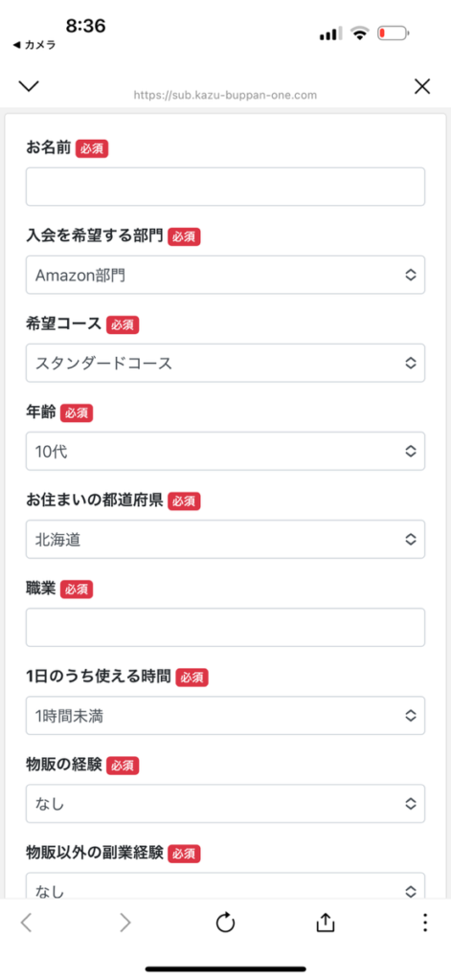Open the three-dot more options menu

click(425, 923)
